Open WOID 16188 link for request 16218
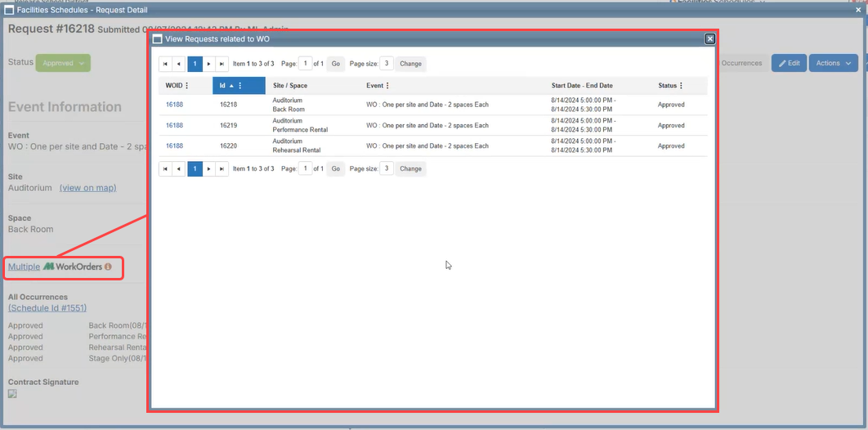This screenshot has height=430, width=868. point(174,105)
